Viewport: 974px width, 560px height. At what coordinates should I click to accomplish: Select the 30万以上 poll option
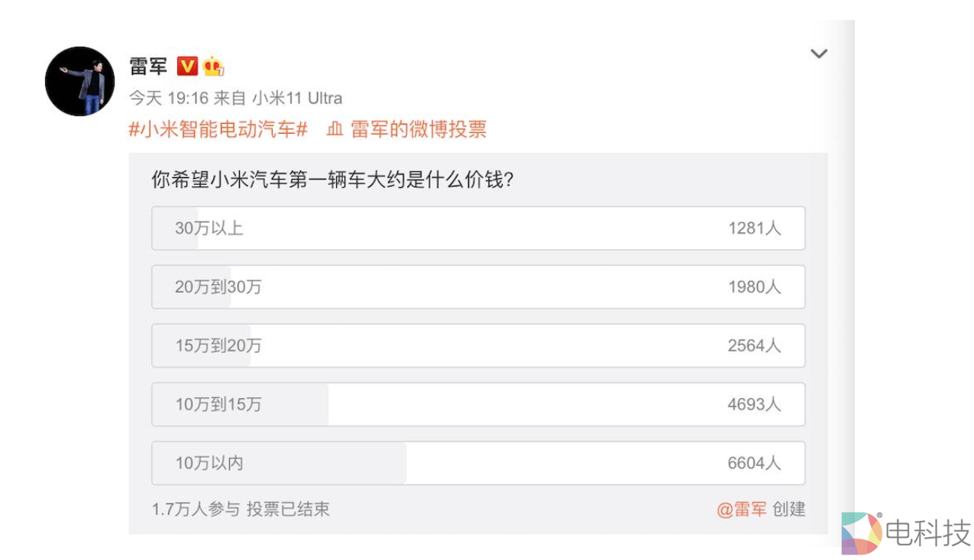pos(477,228)
